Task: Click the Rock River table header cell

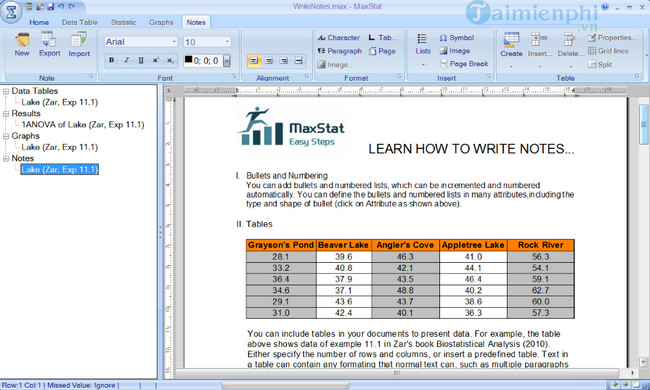Action: point(541,245)
